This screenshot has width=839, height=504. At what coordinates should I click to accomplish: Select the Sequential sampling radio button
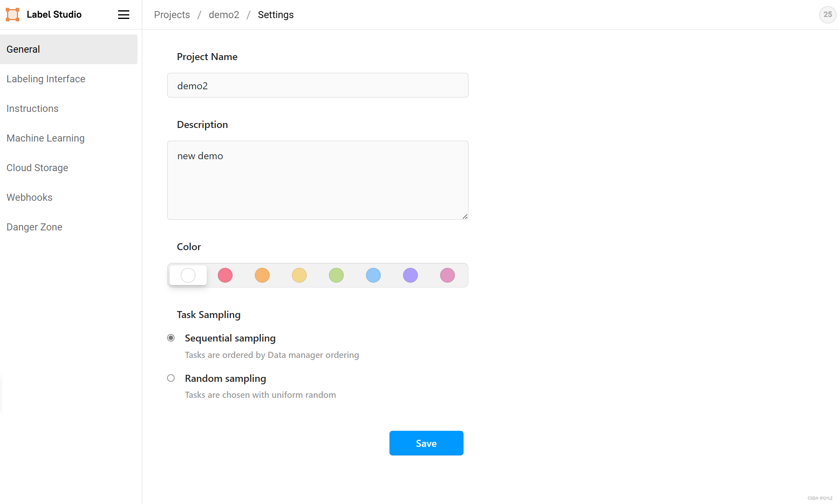[x=171, y=338]
